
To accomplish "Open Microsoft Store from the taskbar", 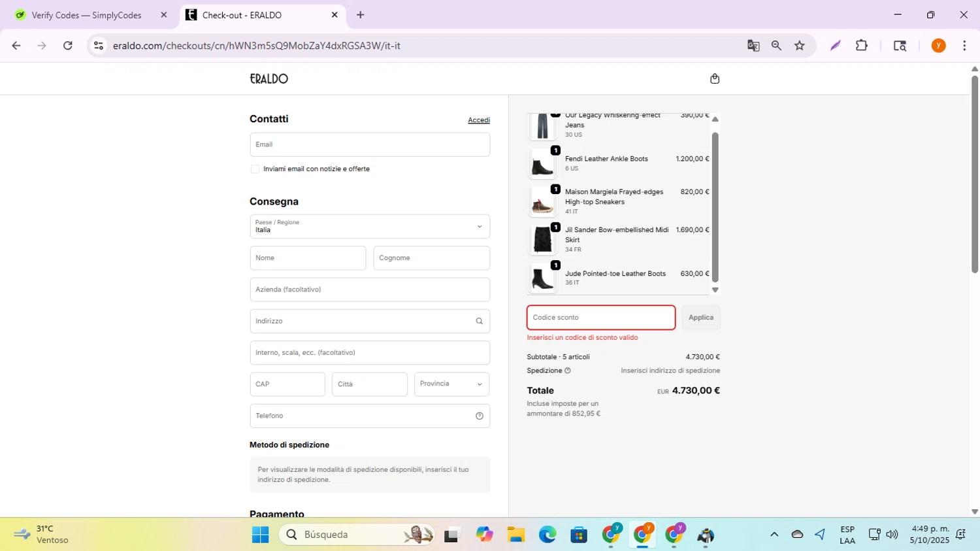I will [579, 535].
